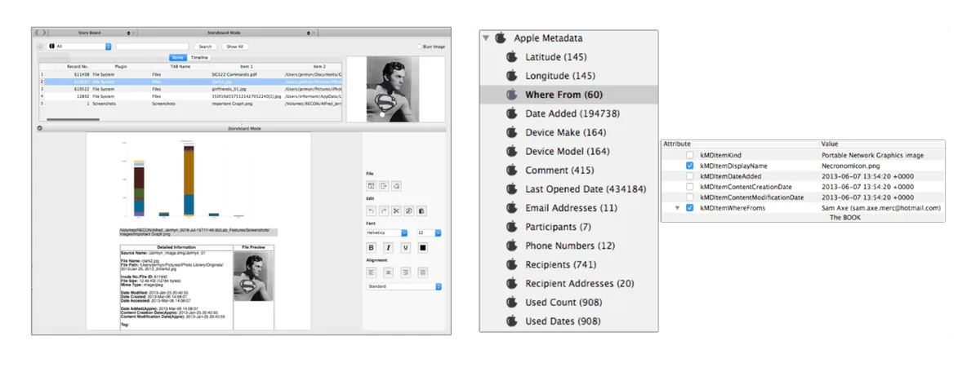This screenshot has height=372, width=980.
Task: Enable the Blur Image checkbox
Action: [x=418, y=46]
